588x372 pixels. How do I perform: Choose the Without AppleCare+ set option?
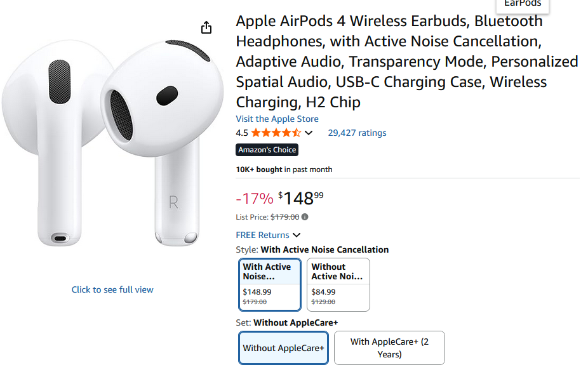click(x=283, y=348)
